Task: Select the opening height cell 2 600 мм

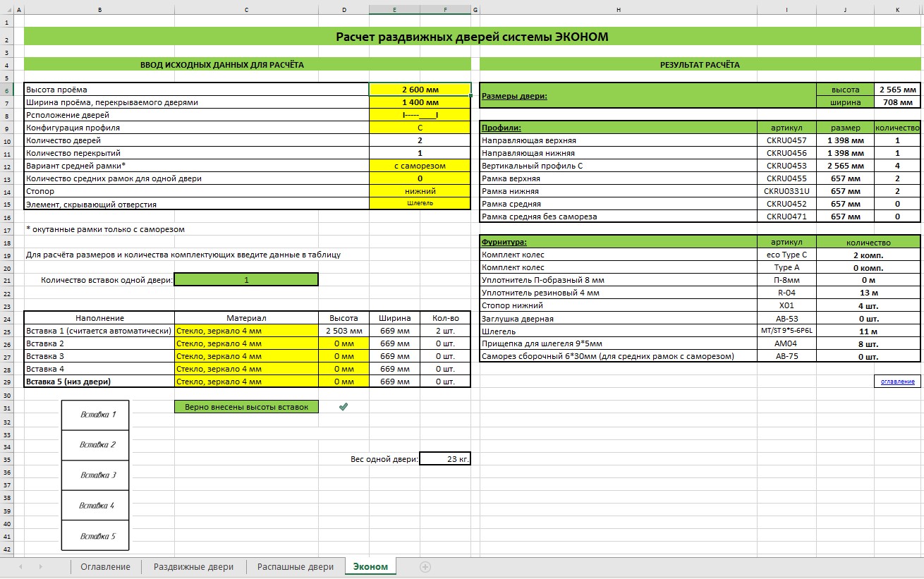Action: pos(420,90)
